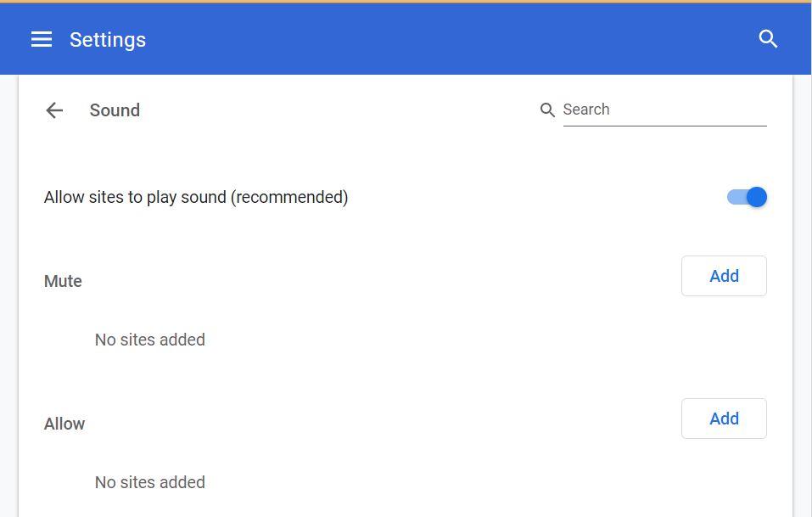The height and width of the screenshot is (517, 812).
Task: Select the Allow section heading
Action: (x=64, y=424)
